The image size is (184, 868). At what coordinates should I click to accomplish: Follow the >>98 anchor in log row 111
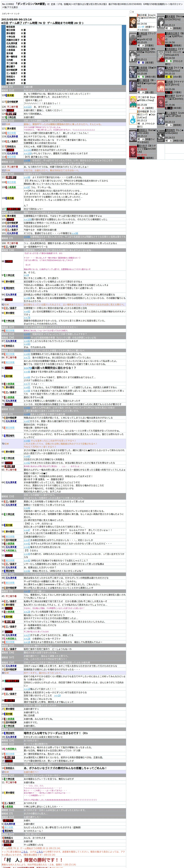[27, 177]
